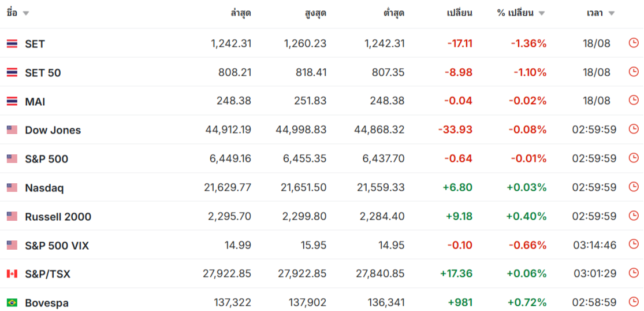Click the Canadian flag beside S&P/TSX
644x311 pixels.
coord(12,274)
